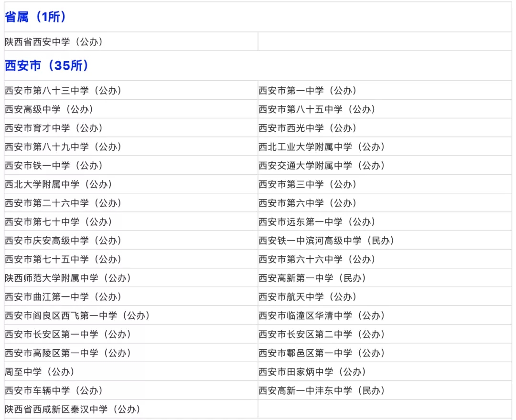Select 西安市第六十六中学(公办) cell
Screen dimensions: 516x420
pyautogui.click(x=385, y=259)
